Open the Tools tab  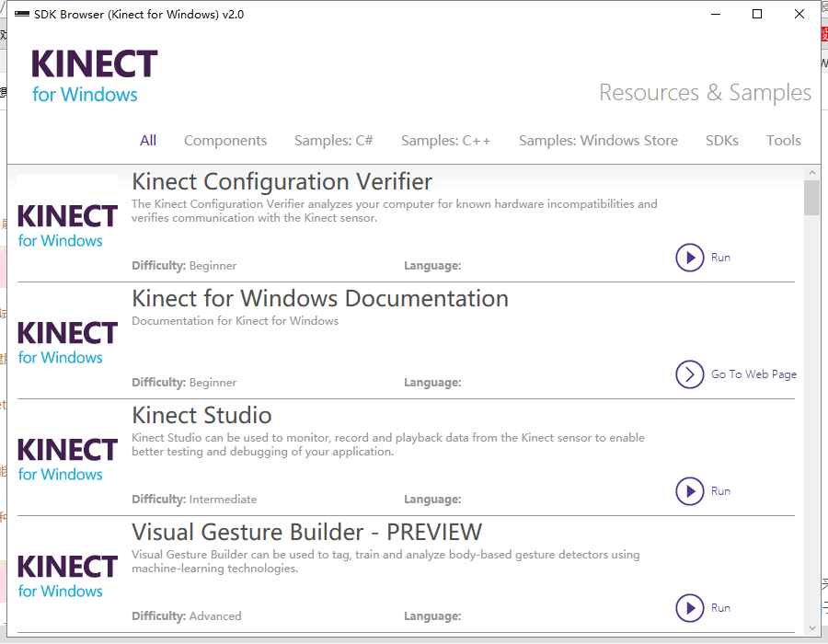[783, 140]
